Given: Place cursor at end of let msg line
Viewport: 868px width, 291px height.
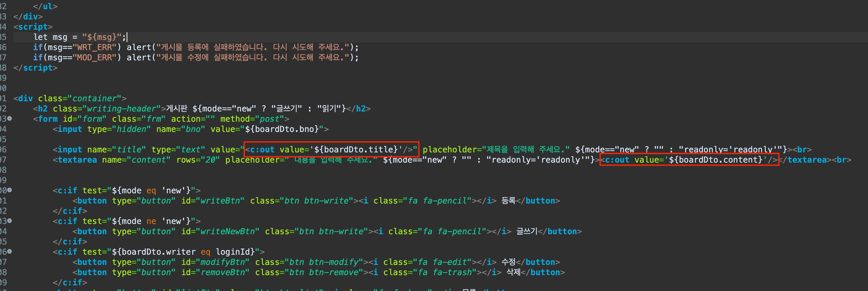Looking at the screenshot, I should 127,37.
